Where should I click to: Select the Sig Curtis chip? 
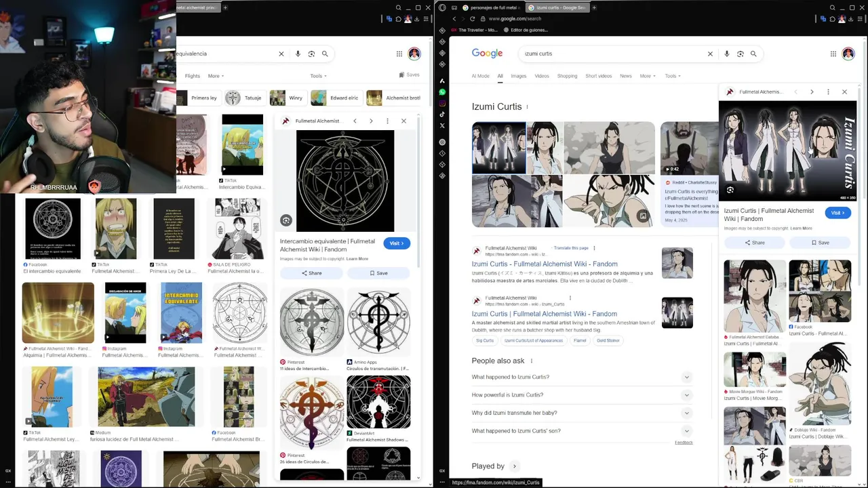click(x=485, y=340)
